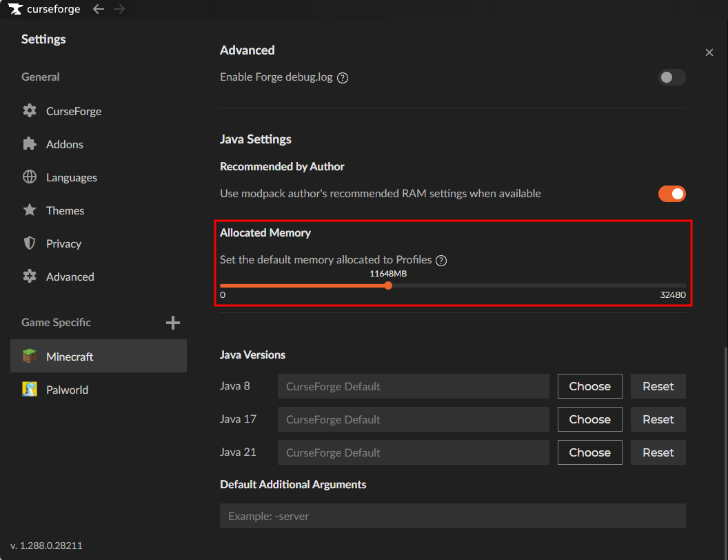Open Themes settings section
728x560 pixels.
99,210
